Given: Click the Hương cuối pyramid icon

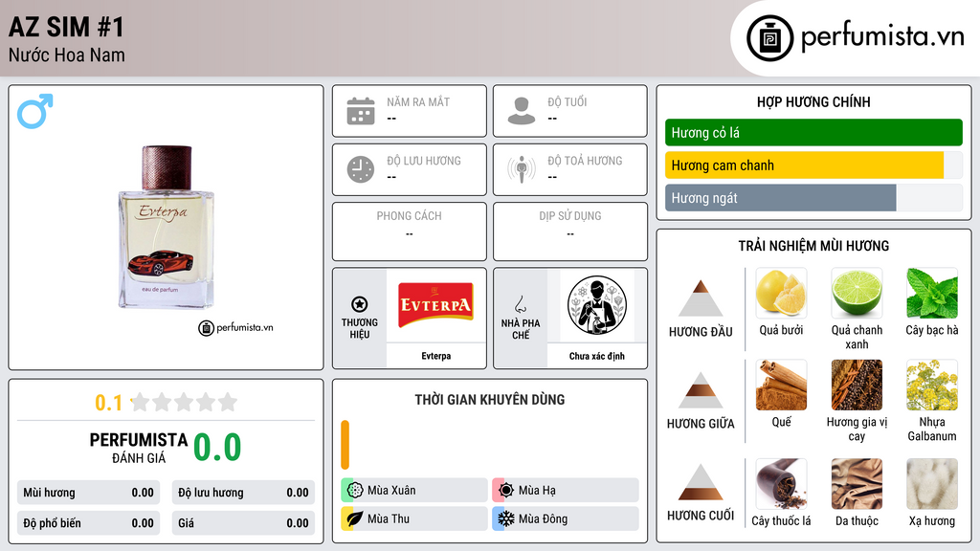Looking at the screenshot, I should (701, 482).
